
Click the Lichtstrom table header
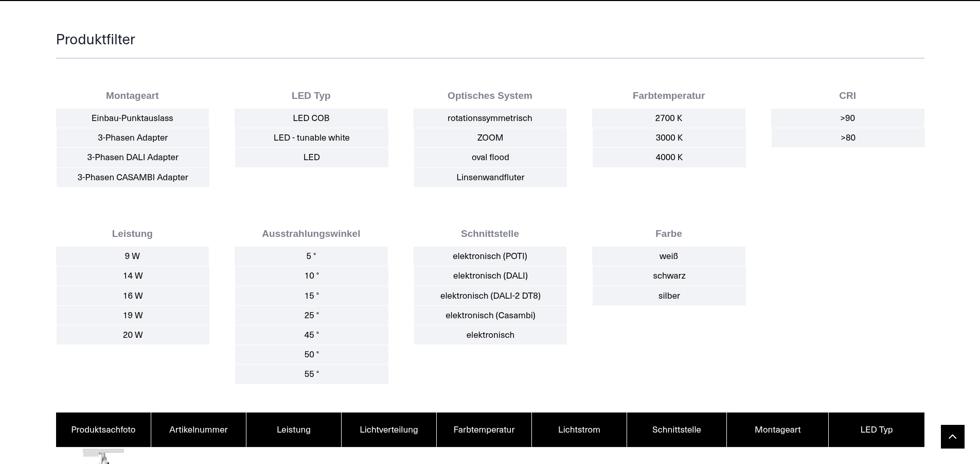point(579,430)
